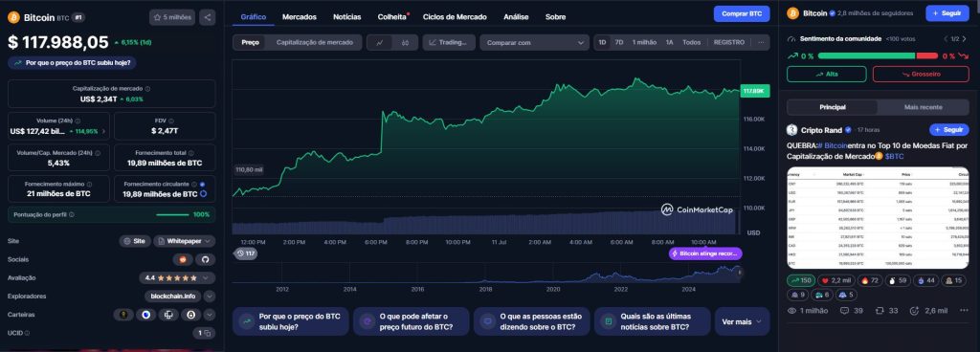Open the Ciclos de Mercado tab
The image size is (980, 352).
[x=455, y=17]
